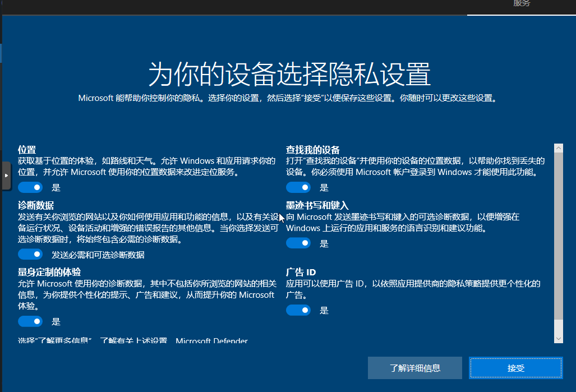The width and height of the screenshot is (576, 392).
Task: Click the scrollbar down arrow
Action: coord(558,338)
